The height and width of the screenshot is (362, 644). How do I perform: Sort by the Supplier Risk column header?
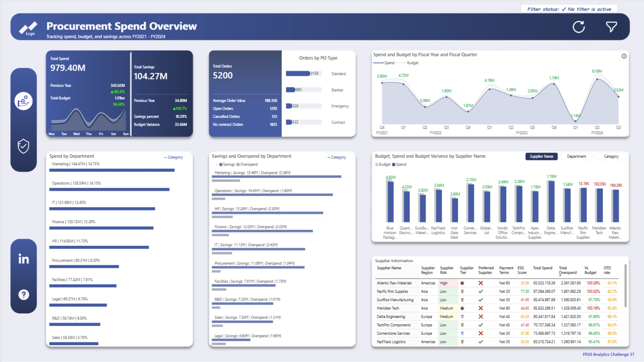pos(446,270)
